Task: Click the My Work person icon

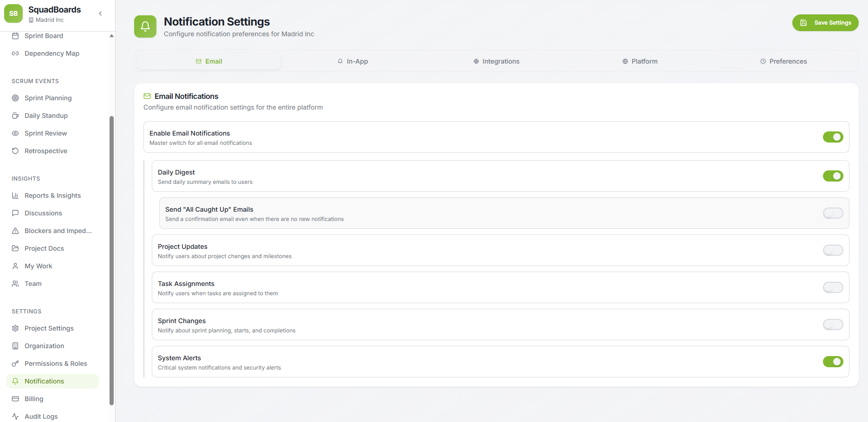Action: coord(15,266)
